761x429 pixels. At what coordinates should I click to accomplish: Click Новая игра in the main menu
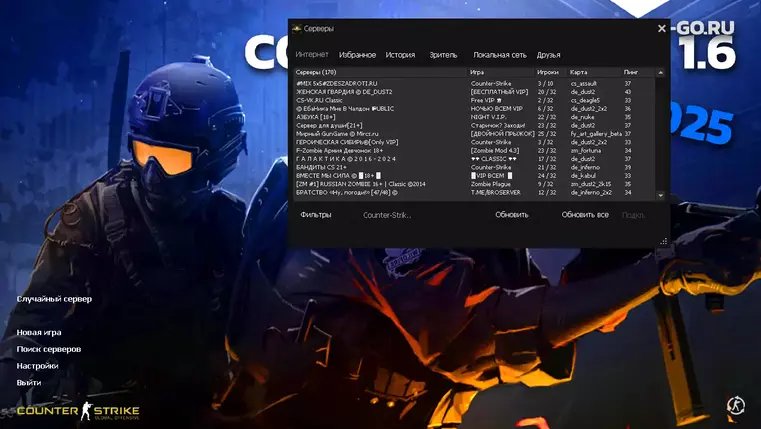click(x=39, y=332)
